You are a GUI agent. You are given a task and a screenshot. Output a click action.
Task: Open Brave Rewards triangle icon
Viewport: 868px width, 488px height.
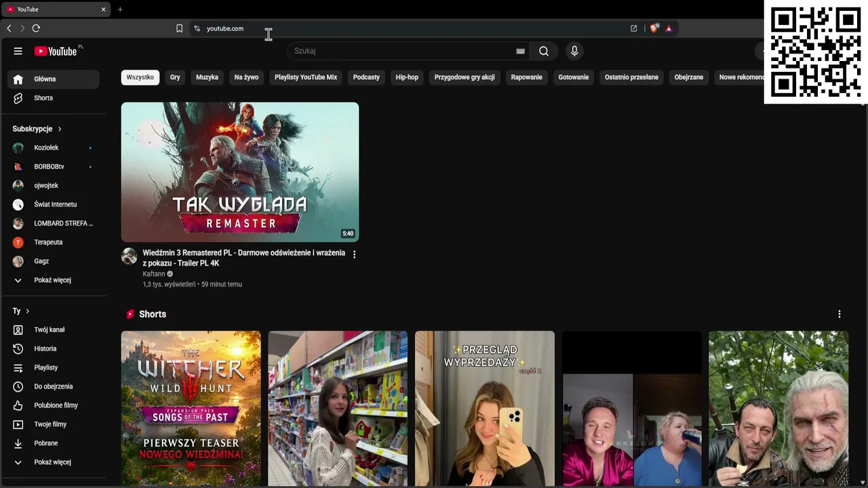coord(669,28)
